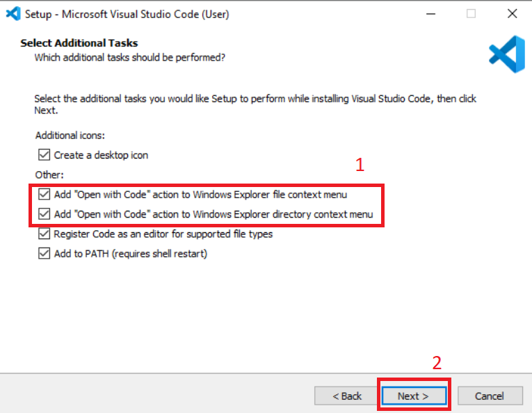Disable Register Code as an editor option

click(44, 234)
